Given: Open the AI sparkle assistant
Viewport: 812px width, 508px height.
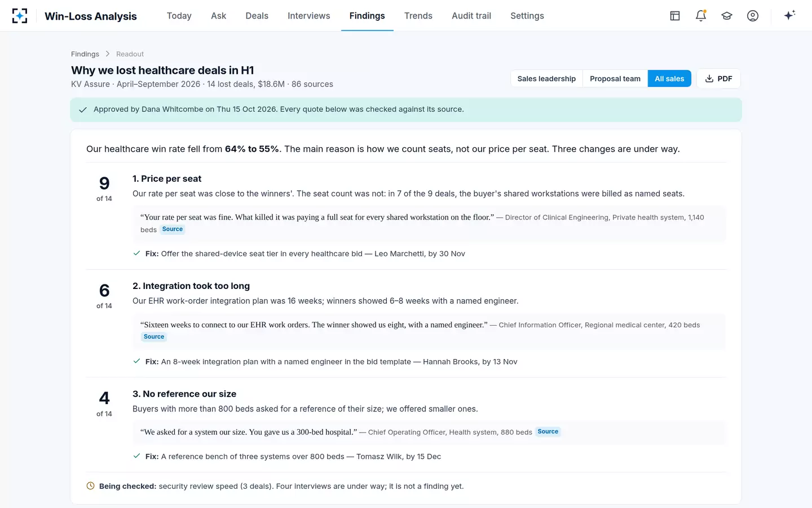Looking at the screenshot, I should click(x=789, y=15).
